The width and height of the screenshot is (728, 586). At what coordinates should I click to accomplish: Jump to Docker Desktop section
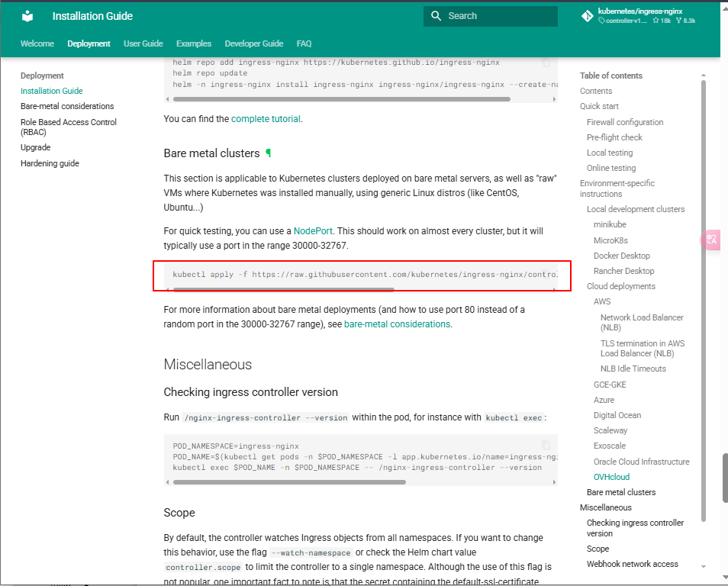click(x=622, y=256)
